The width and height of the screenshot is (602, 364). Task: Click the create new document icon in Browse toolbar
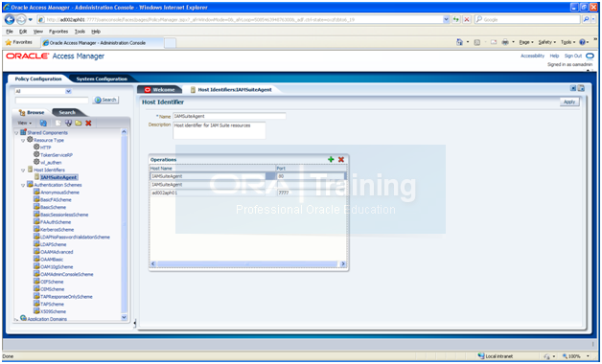point(58,124)
